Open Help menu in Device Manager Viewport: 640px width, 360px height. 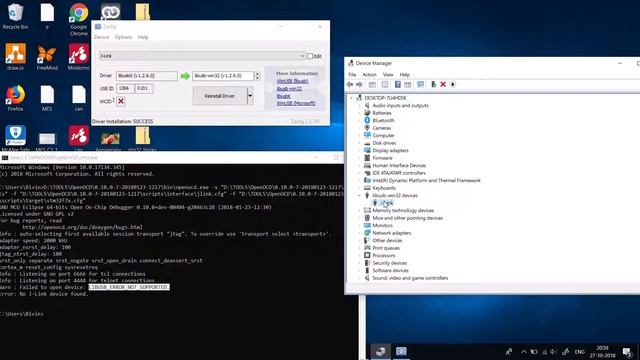click(x=404, y=75)
